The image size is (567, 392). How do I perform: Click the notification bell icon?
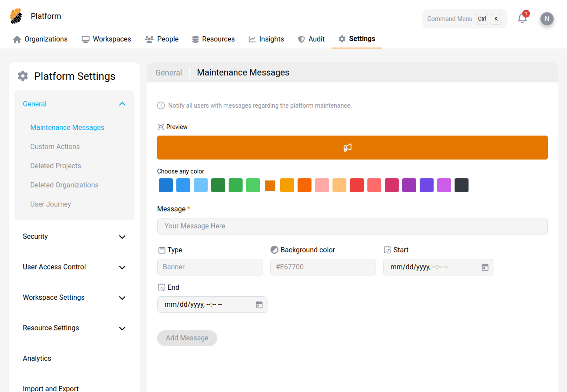[x=522, y=19]
